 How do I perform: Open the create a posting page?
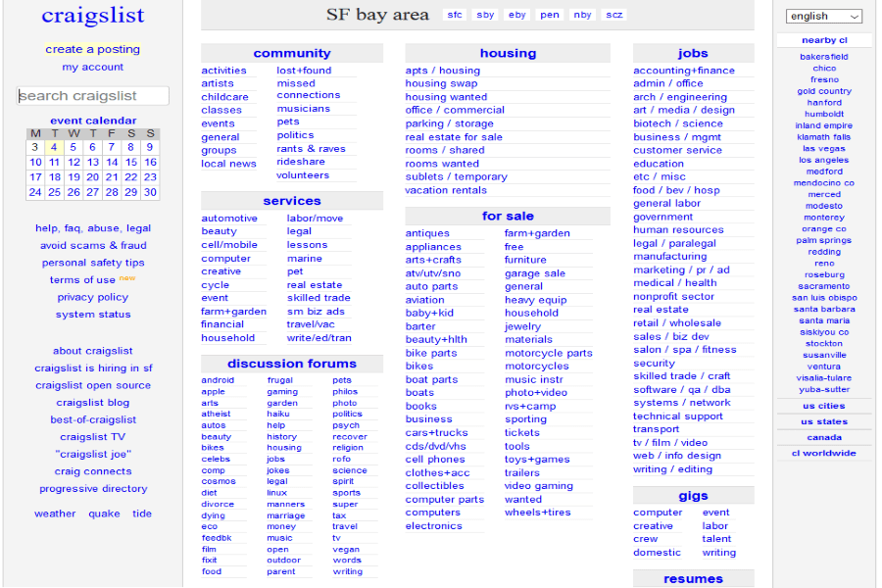(x=92, y=48)
